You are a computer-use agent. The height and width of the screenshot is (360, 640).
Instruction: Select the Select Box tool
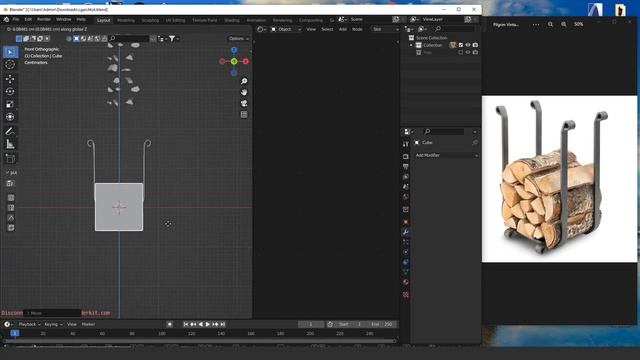pos(10,52)
